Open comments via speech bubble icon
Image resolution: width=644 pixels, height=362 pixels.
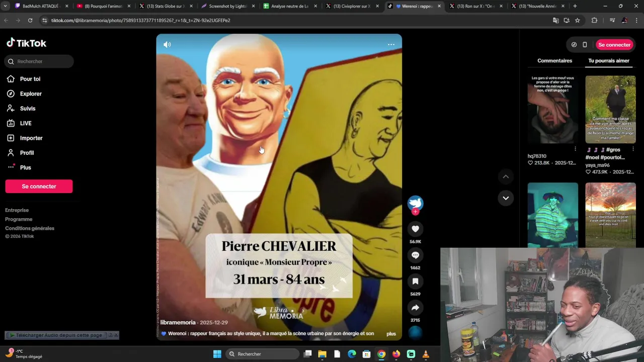(415, 255)
